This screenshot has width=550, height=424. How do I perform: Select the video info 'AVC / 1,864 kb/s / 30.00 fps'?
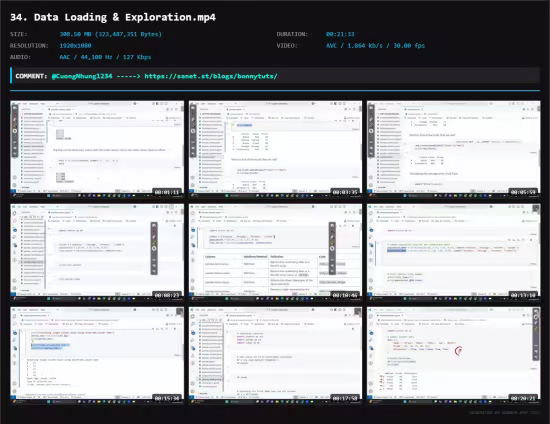pos(375,46)
